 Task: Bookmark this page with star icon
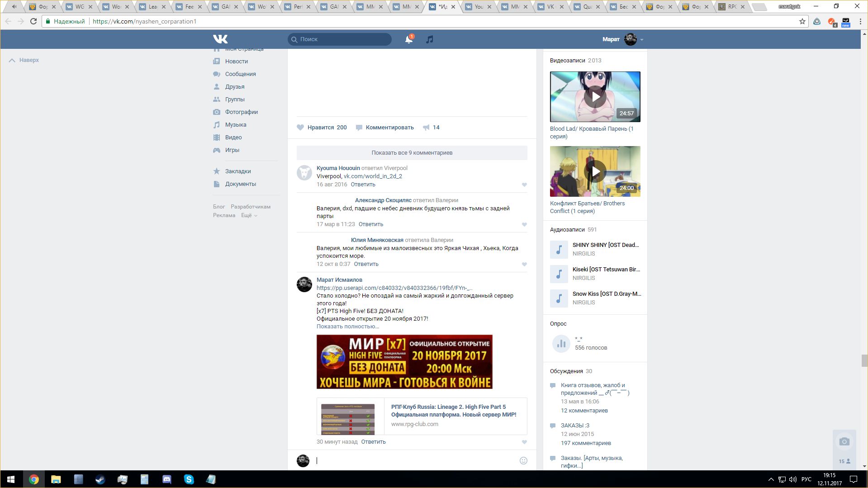(802, 21)
